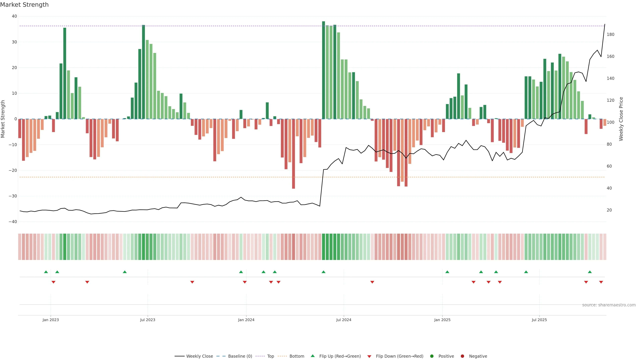
Task: Click the Jul 2025 x-axis label
Action: [x=539, y=320]
